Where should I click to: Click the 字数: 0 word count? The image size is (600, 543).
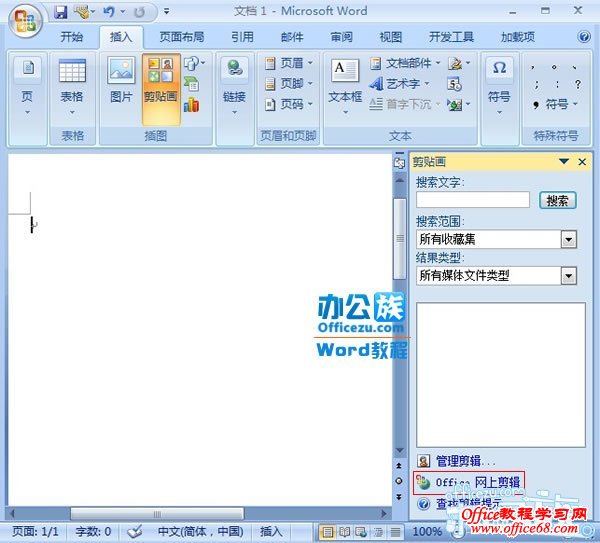93,532
